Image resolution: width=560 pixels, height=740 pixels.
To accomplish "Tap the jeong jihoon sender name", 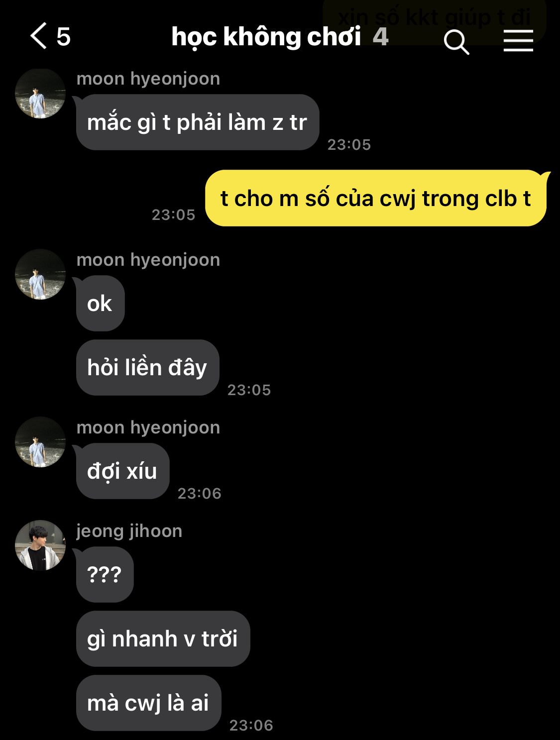I will (x=129, y=531).
